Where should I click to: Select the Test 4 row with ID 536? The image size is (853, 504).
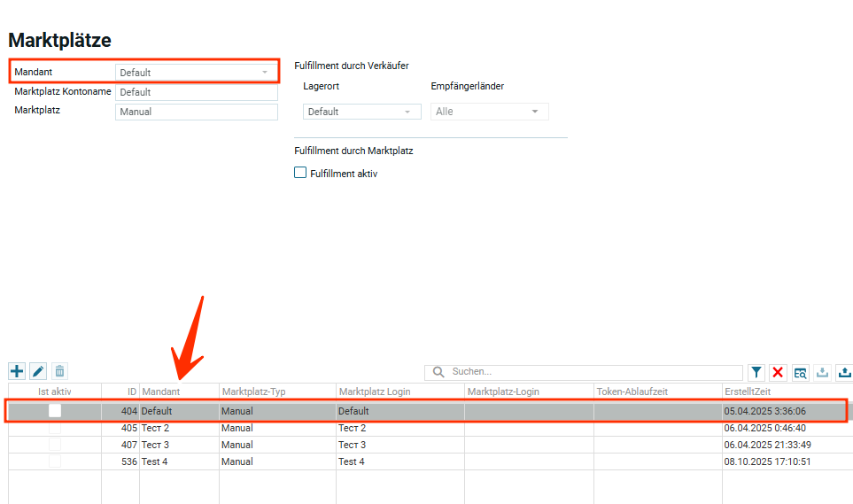tap(266, 461)
